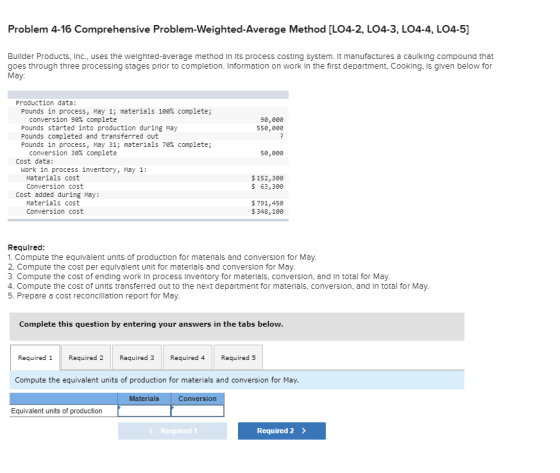Click the Materials equivalent units input field
Viewport: 560px width, 473px height.
pyautogui.click(x=144, y=411)
